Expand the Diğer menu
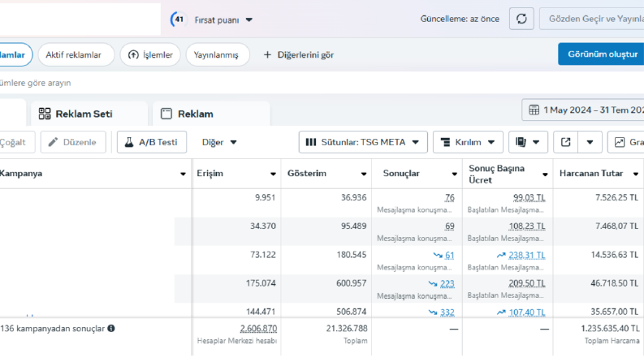Screen dimensions: 644x362 point(219,142)
